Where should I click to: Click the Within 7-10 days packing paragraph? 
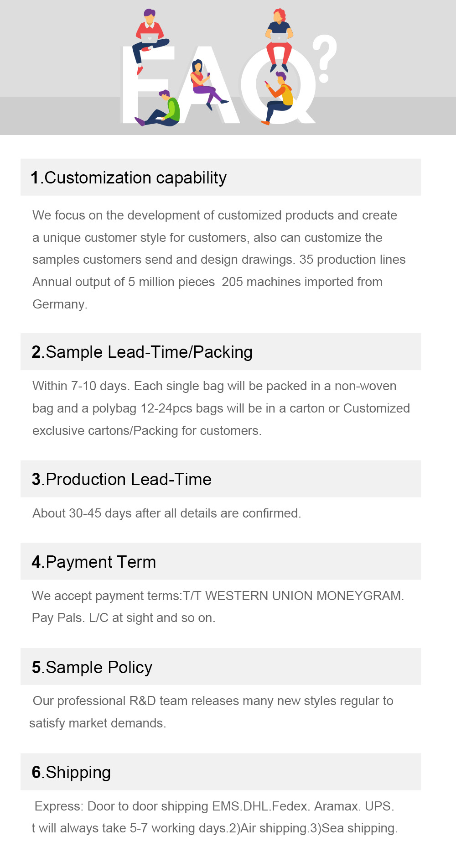pyautogui.click(x=221, y=408)
